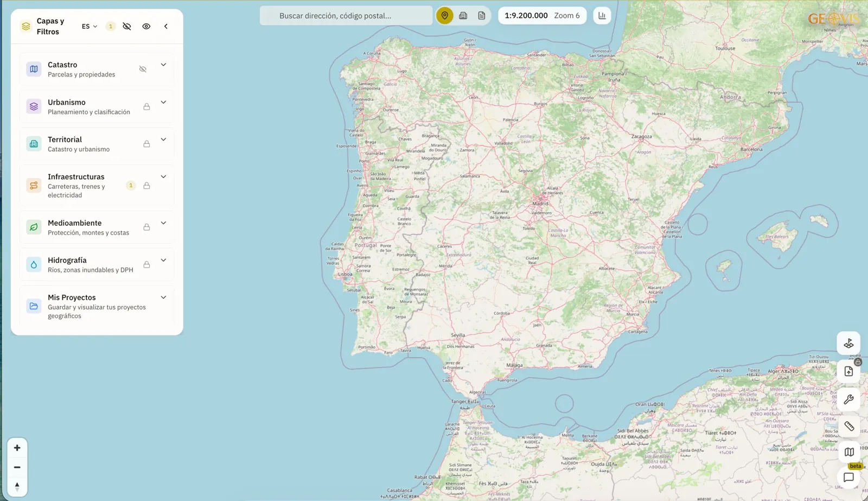868x501 pixels.
Task: Hide all layers with crossed-eye icon
Action: click(127, 26)
